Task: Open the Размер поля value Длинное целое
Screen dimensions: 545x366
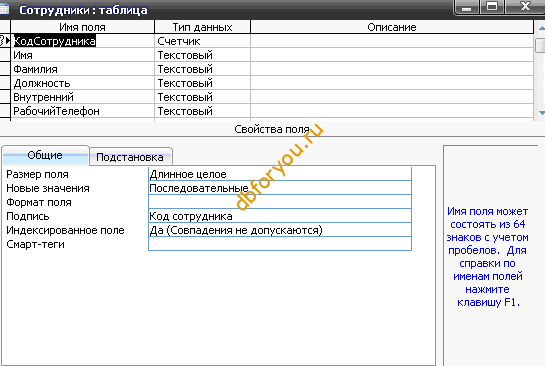Action: pos(280,174)
